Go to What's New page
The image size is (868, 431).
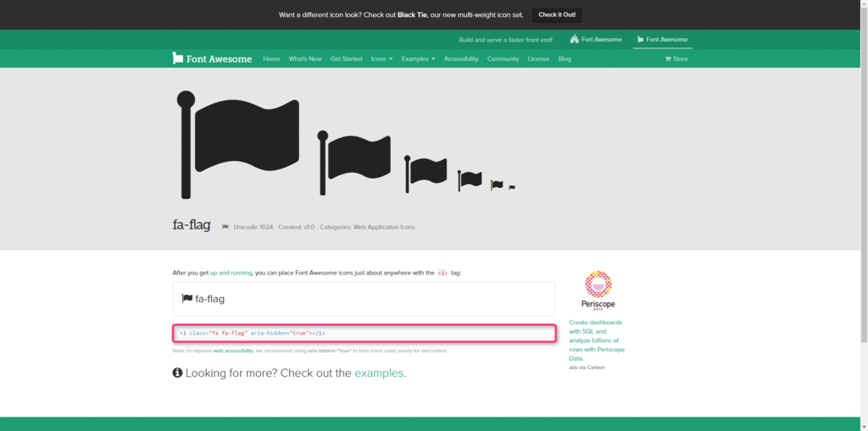point(305,58)
